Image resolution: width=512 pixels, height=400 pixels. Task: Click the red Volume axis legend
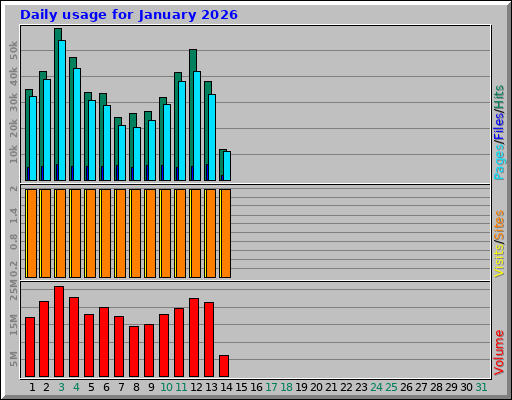[x=499, y=352]
